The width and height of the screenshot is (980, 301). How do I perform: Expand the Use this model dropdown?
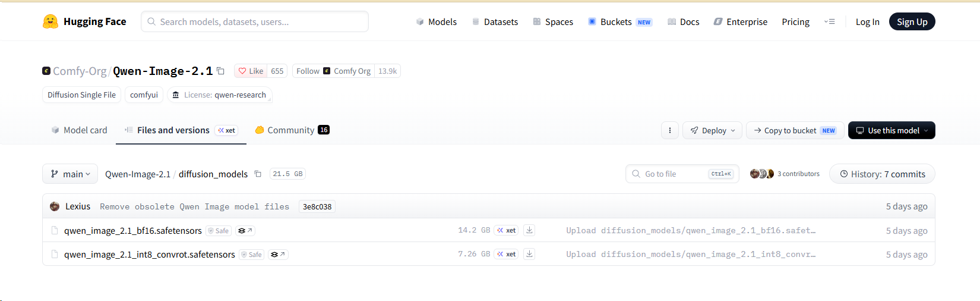(x=892, y=130)
